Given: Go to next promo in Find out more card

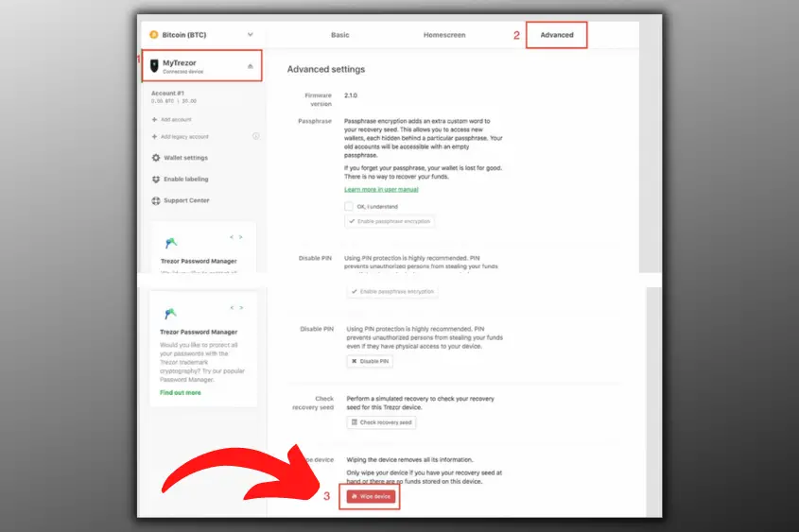Looking at the screenshot, I should pos(241,307).
